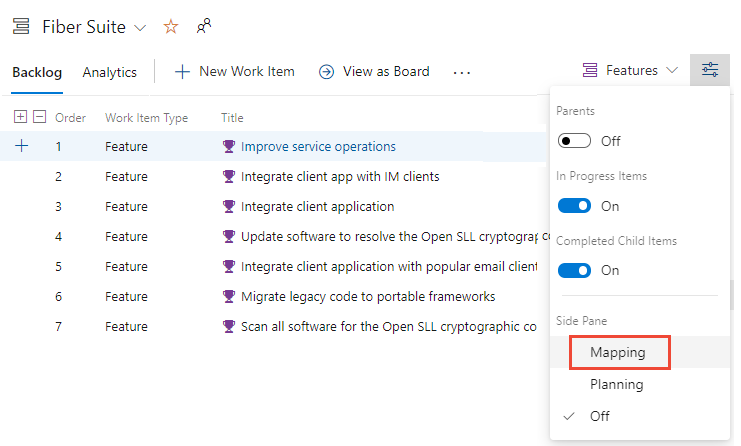Select Off side pane option
The height and width of the screenshot is (446, 741).
click(x=600, y=416)
